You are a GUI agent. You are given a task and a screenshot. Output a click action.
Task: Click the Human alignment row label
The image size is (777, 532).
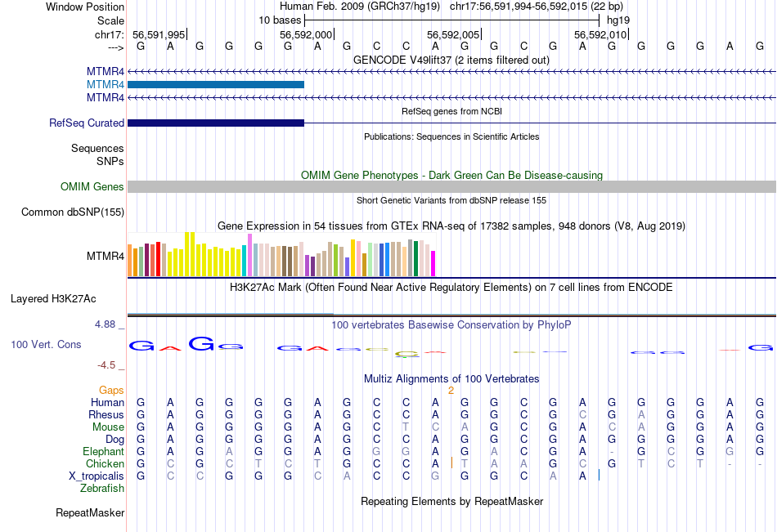[107, 402]
